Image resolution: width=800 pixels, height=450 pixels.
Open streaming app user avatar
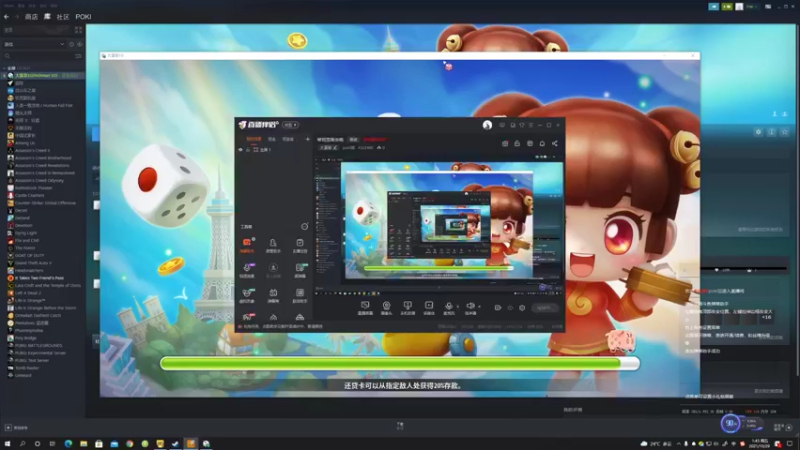[487, 125]
